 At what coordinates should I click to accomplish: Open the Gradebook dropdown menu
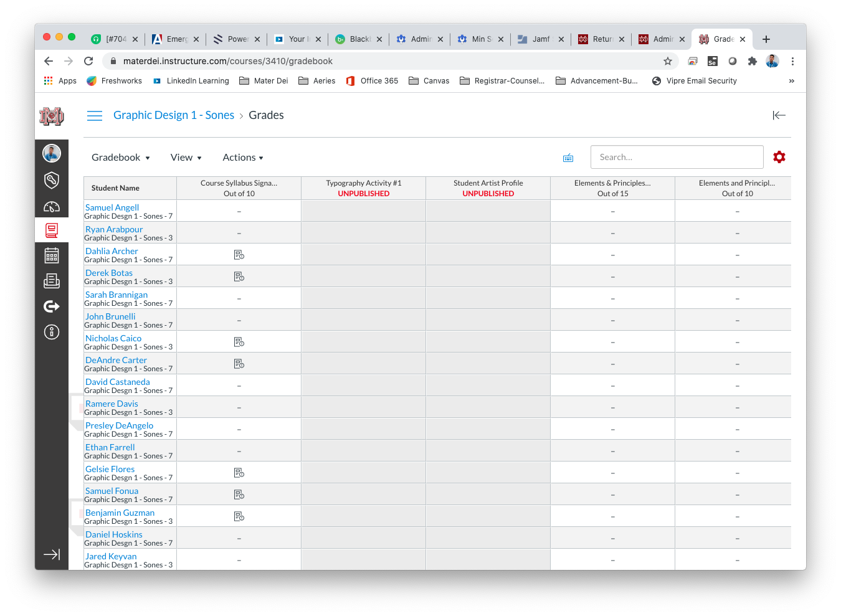(121, 158)
